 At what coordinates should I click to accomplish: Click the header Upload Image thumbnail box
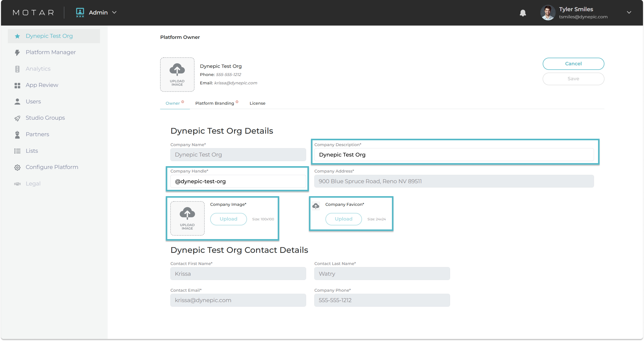pyautogui.click(x=177, y=75)
